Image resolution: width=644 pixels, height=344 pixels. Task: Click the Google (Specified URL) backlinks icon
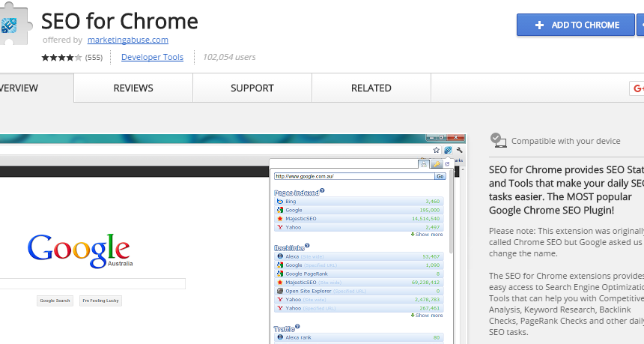click(x=280, y=265)
